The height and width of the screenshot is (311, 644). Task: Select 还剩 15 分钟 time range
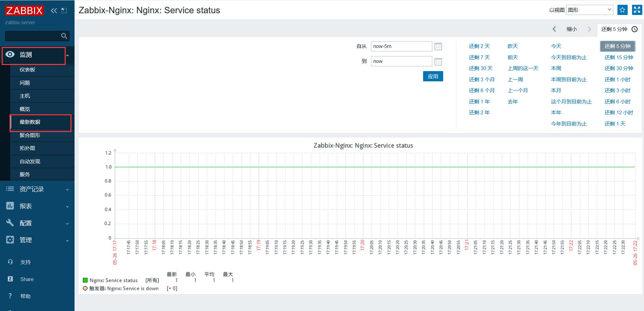coord(619,58)
